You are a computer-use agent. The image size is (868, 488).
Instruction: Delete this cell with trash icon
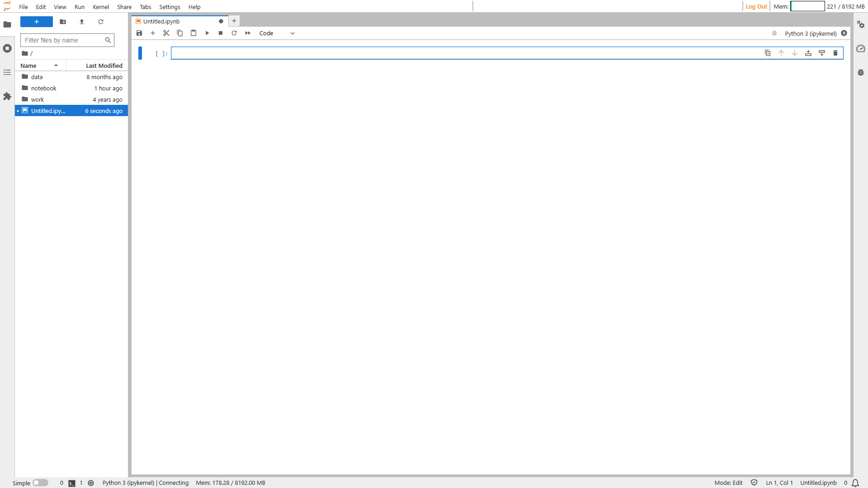click(x=835, y=53)
